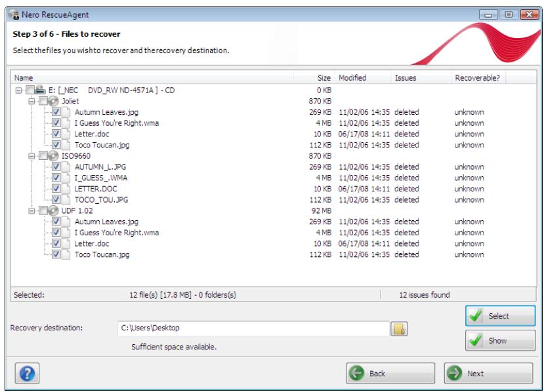
Task: Click the Recovery destination path field
Action: coord(253,328)
